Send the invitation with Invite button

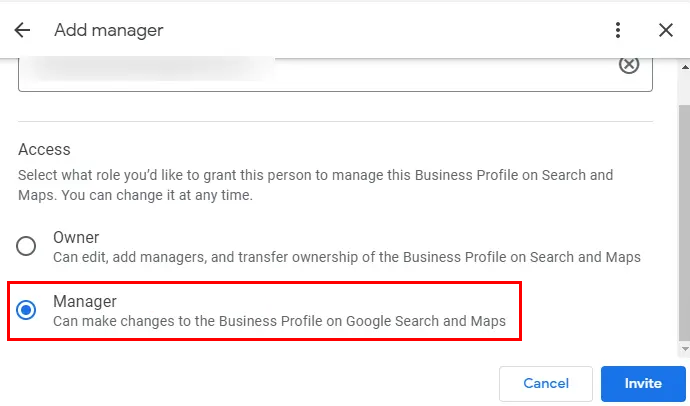click(x=643, y=383)
